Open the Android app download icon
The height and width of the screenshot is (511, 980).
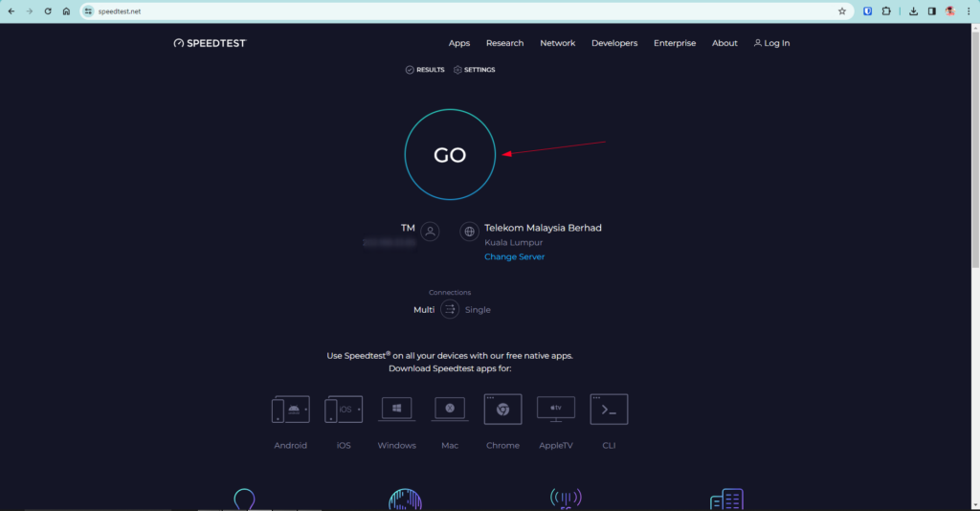pos(291,410)
